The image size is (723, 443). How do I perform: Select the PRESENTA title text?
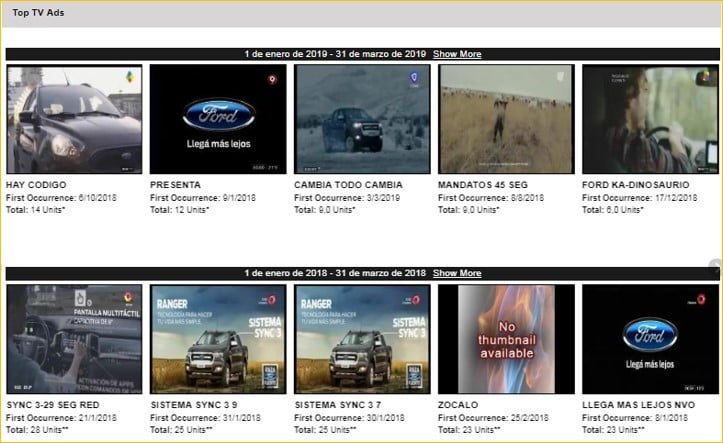coord(175,185)
